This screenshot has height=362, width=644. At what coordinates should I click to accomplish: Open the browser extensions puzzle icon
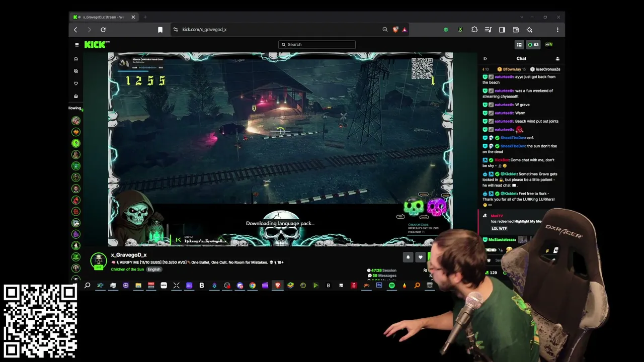(474, 30)
